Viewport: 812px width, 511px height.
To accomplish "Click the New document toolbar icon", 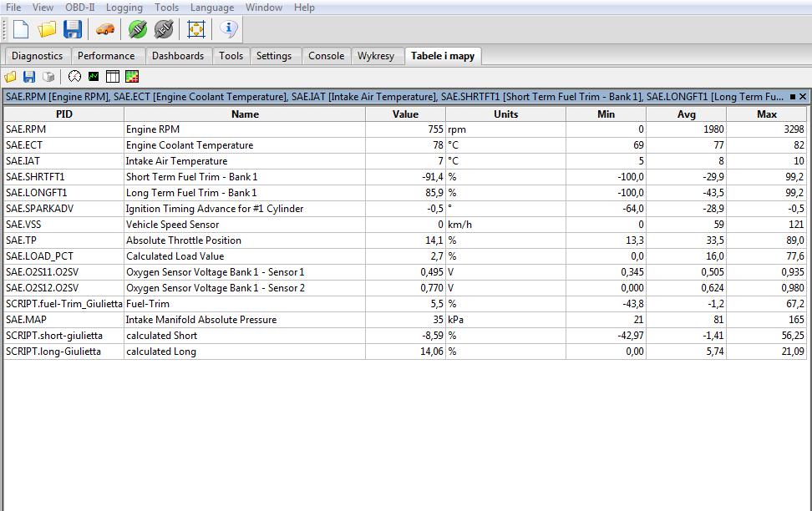I will [21, 29].
